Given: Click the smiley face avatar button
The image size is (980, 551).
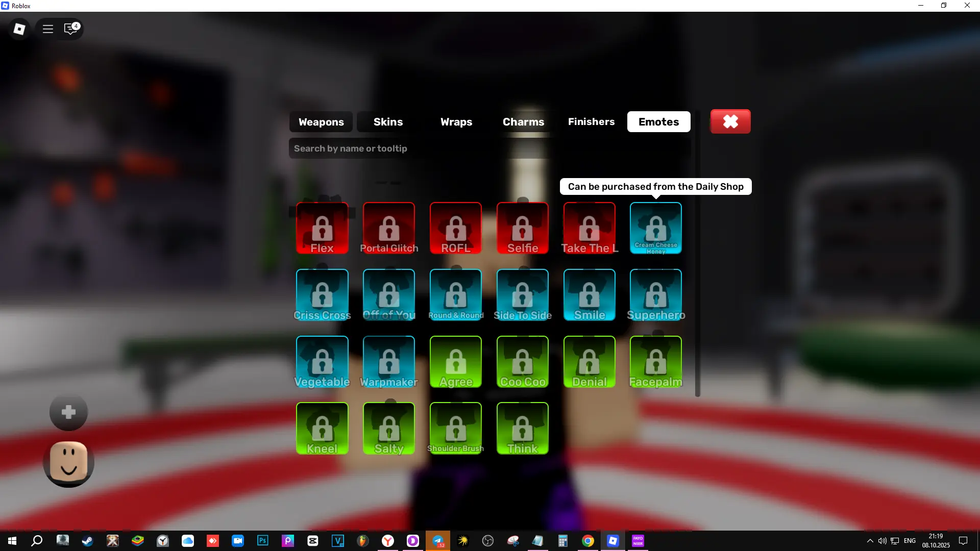Looking at the screenshot, I should point(68,463).
